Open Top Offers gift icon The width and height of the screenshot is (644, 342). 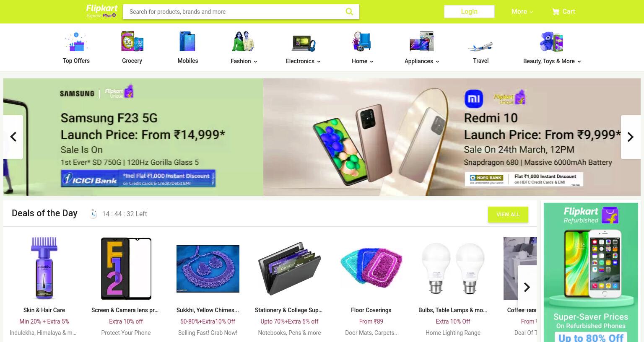76,42
